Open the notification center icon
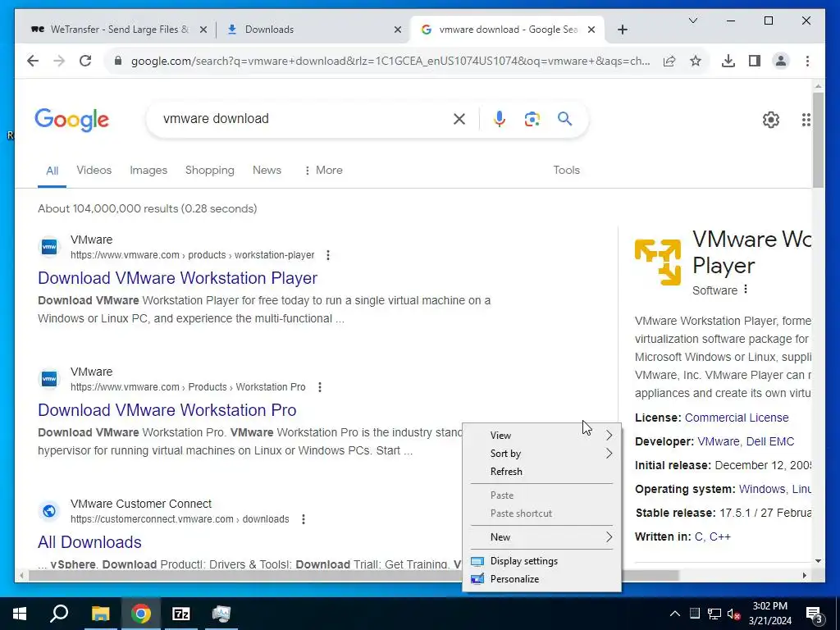The height and width of the screenshot is (630, 840). coord(814,614)
